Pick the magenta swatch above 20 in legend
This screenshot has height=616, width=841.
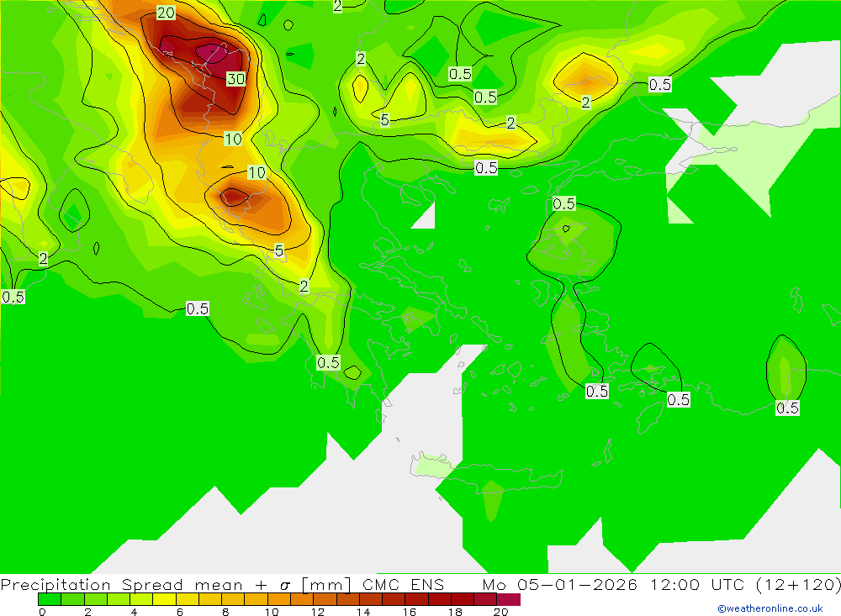tap(509, 599)
